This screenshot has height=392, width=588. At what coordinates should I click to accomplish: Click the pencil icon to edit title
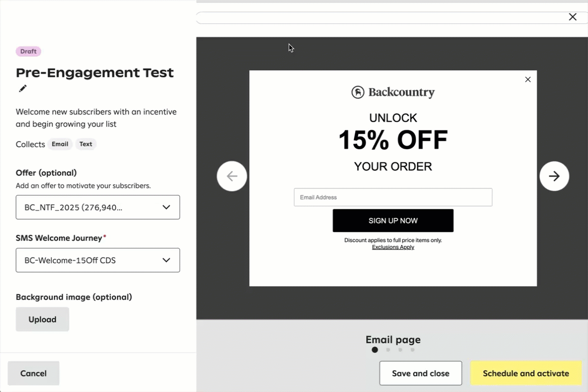[22, 89]
